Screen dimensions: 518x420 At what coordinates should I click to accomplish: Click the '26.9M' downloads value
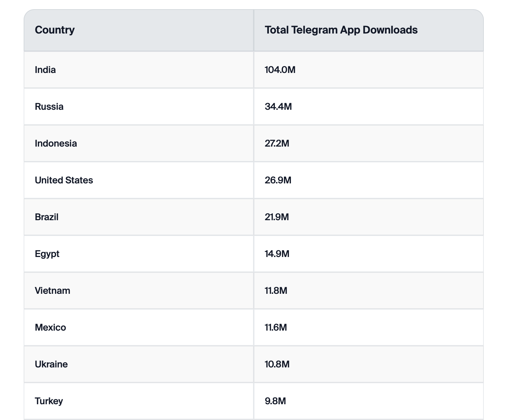coord(278,180)
